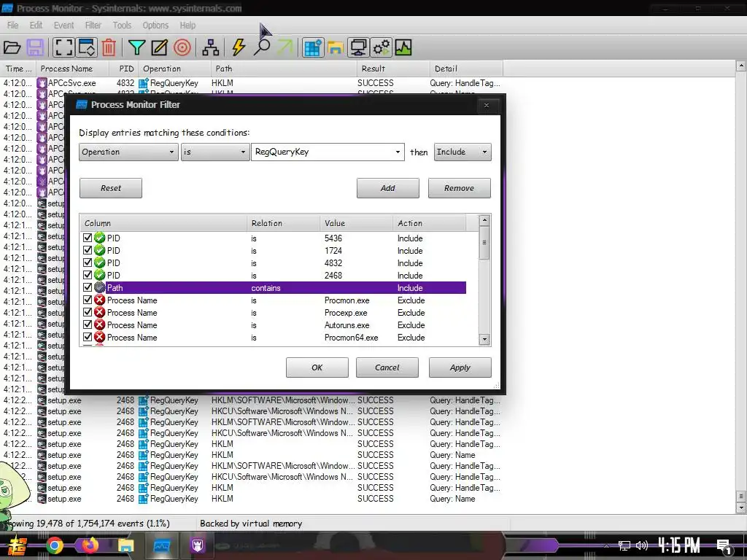Open the Tools menu

[x=122, y=26]
